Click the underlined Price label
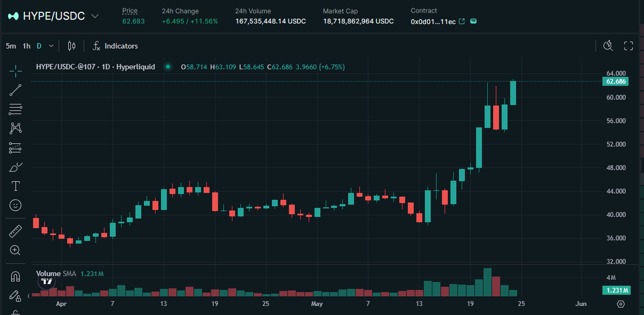Image resolution: width=644 pixels, height=315 pixels. pyautogui.click(x=130, y=11)
